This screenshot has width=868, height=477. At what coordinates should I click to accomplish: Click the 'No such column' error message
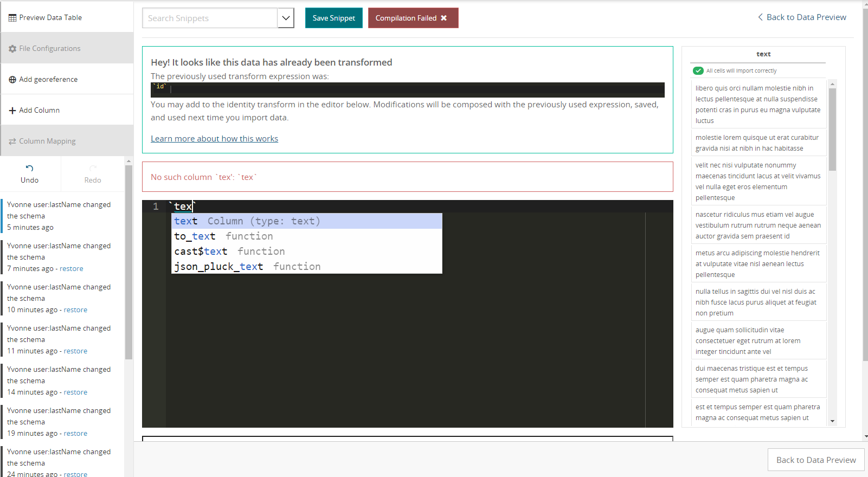pyautogui.click(x=204, y=177)
